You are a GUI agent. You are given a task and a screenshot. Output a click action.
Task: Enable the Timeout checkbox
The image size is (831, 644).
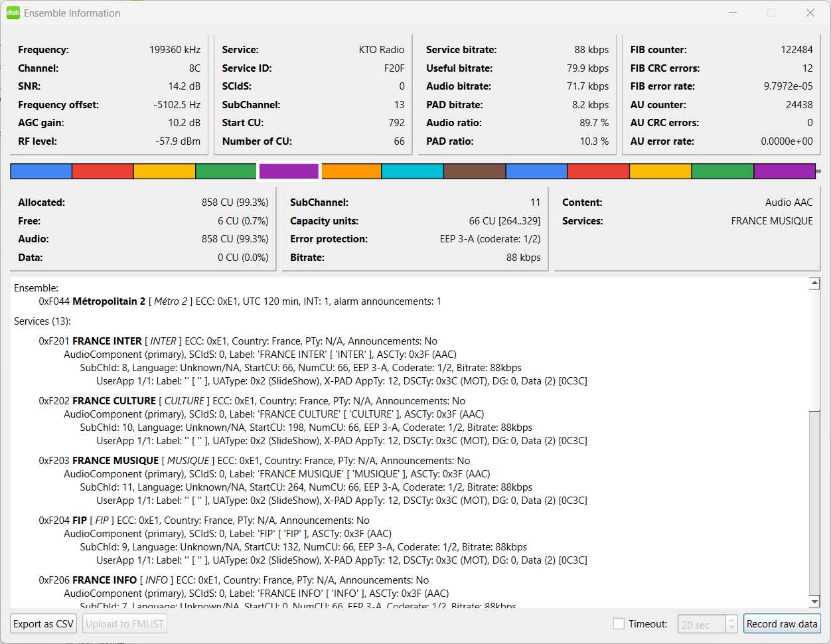619,623
